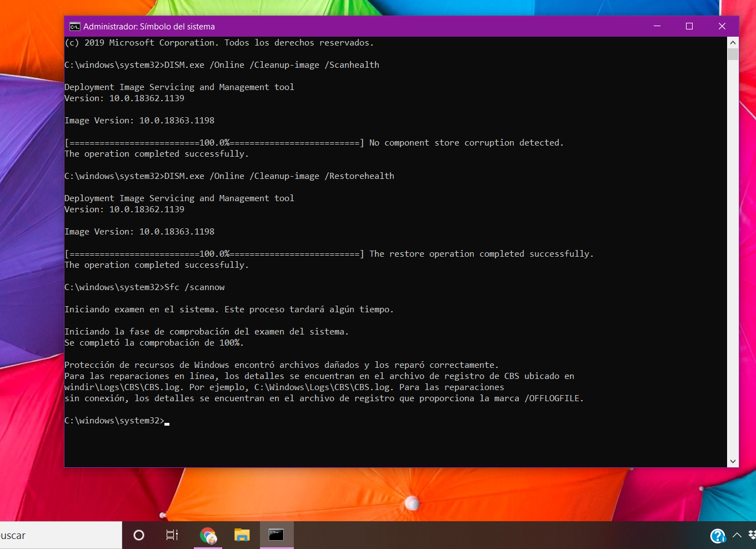The height and width of the screenshot is (549, 756).
Task: Click 'No component store corruption detected.' text
Action: click(466, 143)
